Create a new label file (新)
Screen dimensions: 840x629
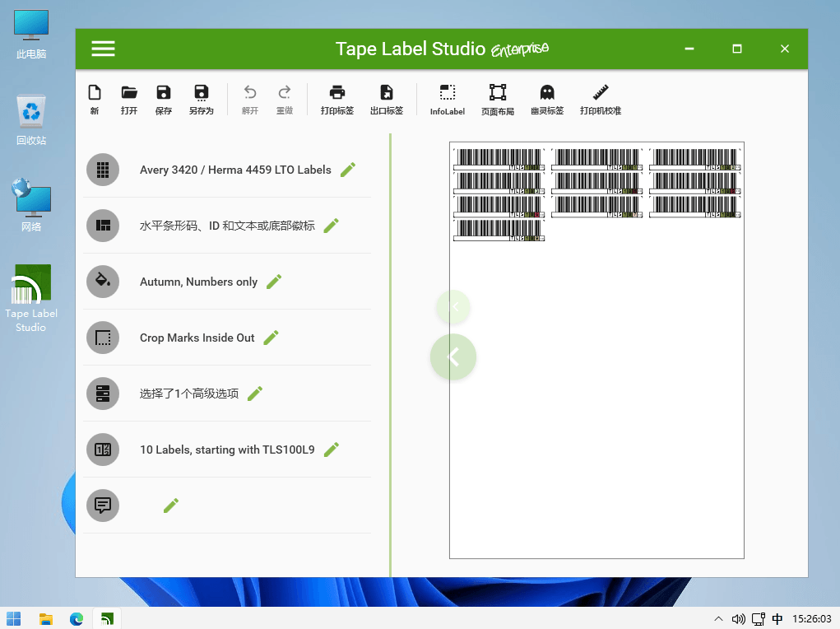point(95,99)
